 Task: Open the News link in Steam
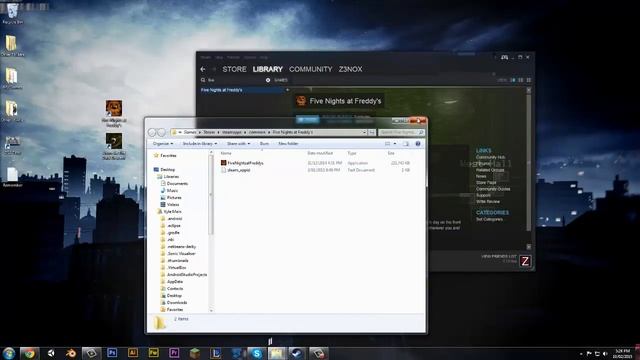point(481,176)
